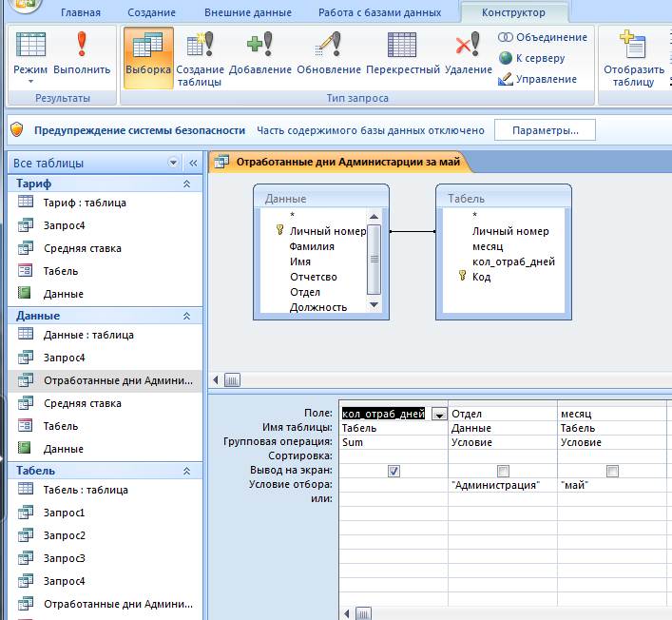672x620 pixels.
Task: Select Запрос3 in Табель group
Action: tap(105, 558)
